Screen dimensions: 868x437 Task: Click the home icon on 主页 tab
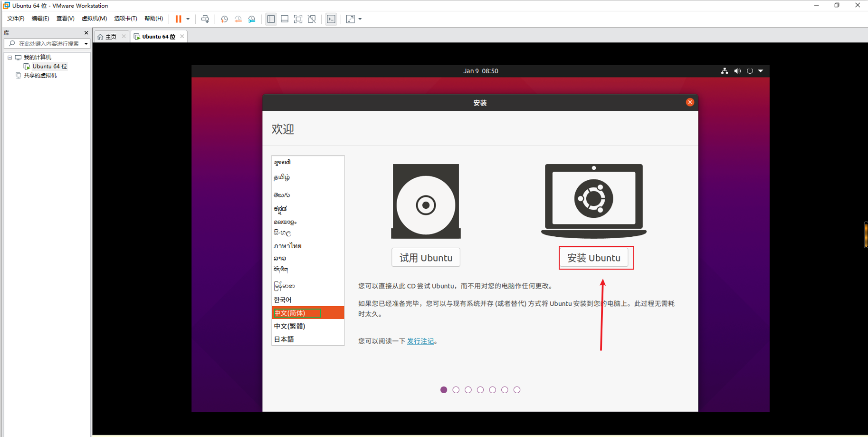(100, 37)
